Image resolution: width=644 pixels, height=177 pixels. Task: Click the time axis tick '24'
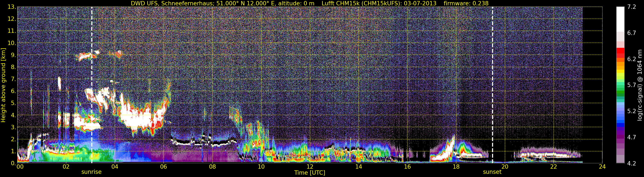(x=602, y=167)
